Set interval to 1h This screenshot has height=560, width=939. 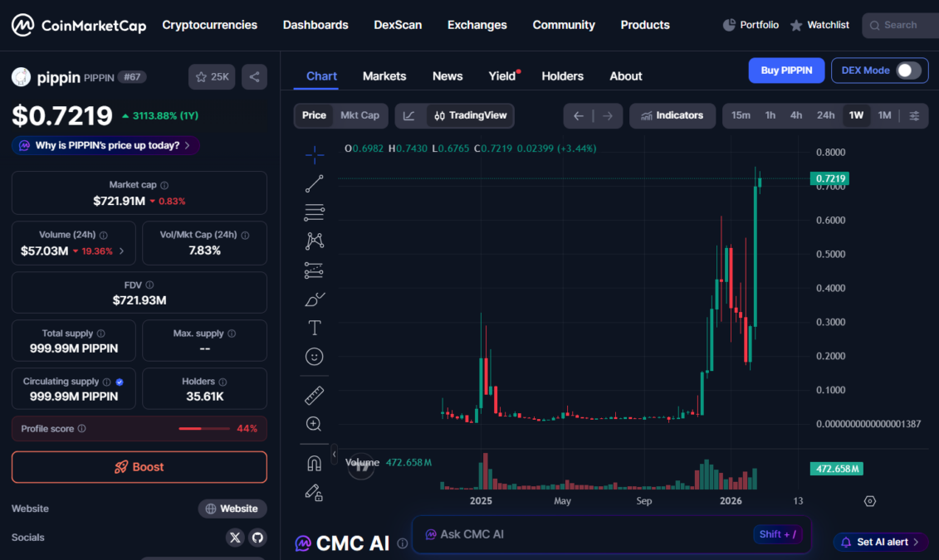[770, 115]
